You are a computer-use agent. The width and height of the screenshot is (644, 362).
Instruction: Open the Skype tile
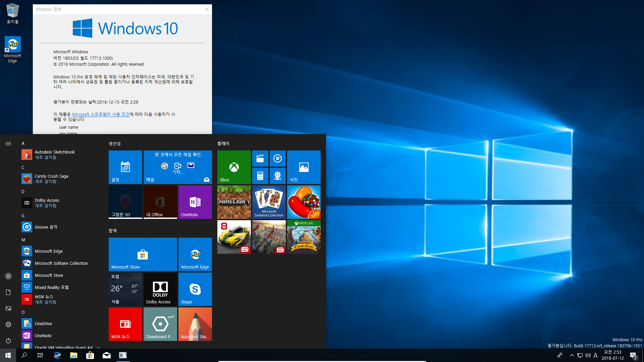[195, 289]
